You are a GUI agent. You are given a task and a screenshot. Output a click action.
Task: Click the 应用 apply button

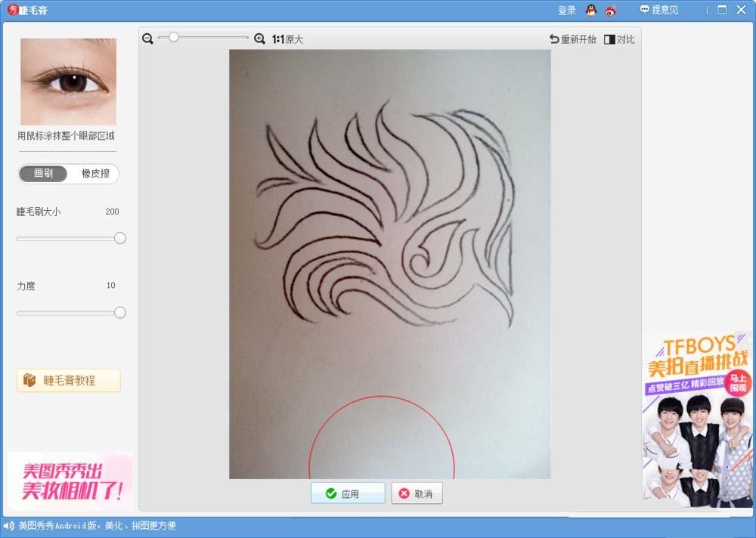[x=348, y=492]
